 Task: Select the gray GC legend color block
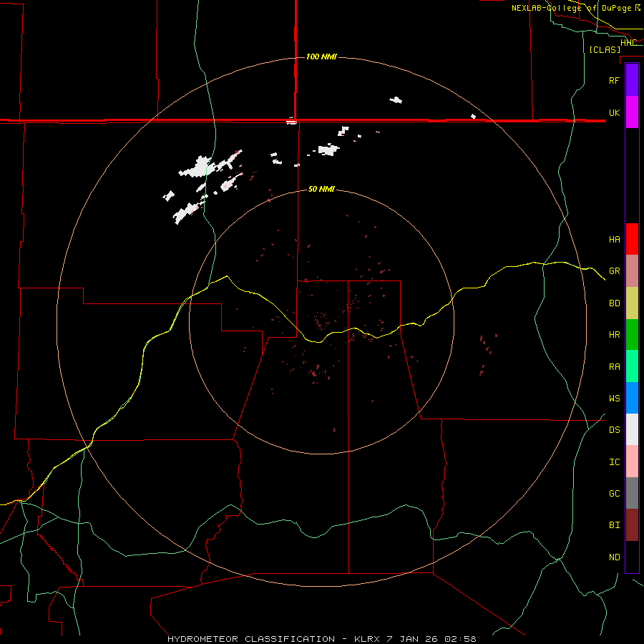(x=632, y=493)
